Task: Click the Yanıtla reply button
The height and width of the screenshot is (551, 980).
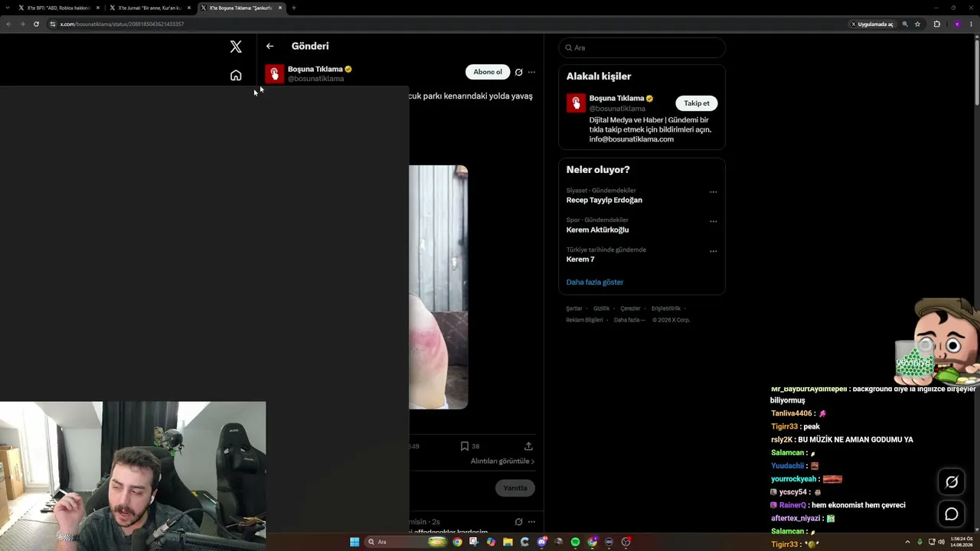Action: click(x=515, y=488)
